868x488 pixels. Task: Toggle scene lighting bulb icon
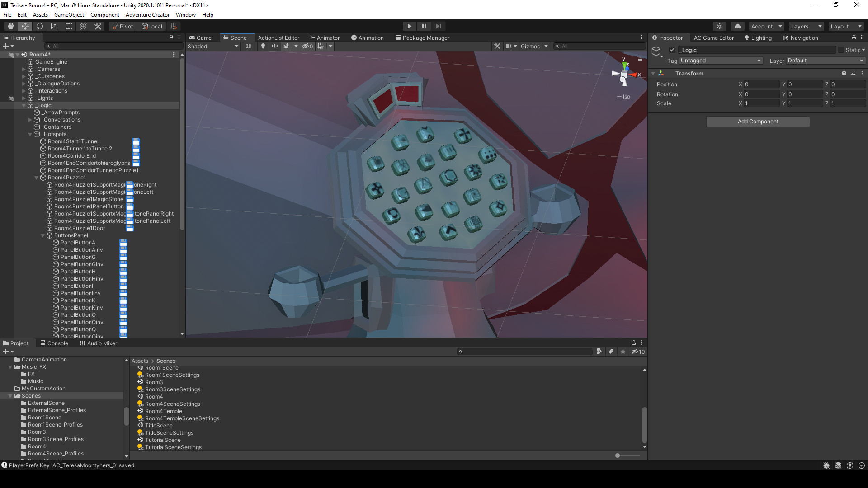coord(263,46)
